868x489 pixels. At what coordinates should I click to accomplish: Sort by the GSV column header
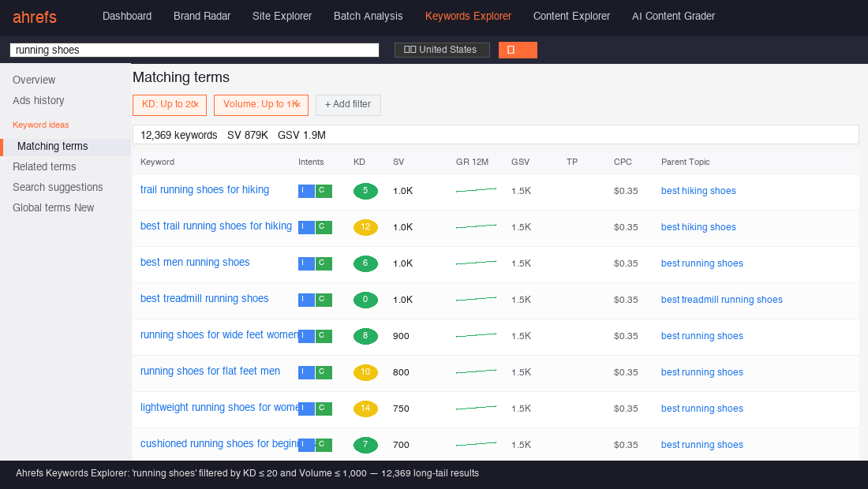click(520, 162)
